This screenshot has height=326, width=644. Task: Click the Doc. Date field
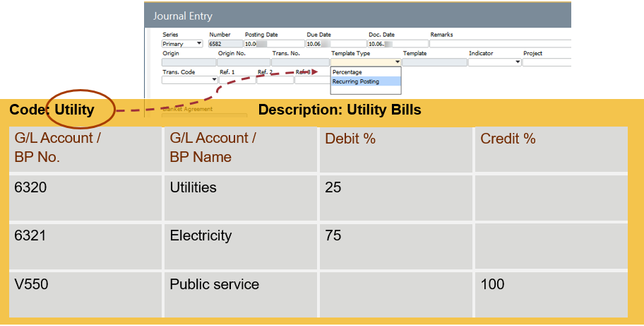coord(398,44)
